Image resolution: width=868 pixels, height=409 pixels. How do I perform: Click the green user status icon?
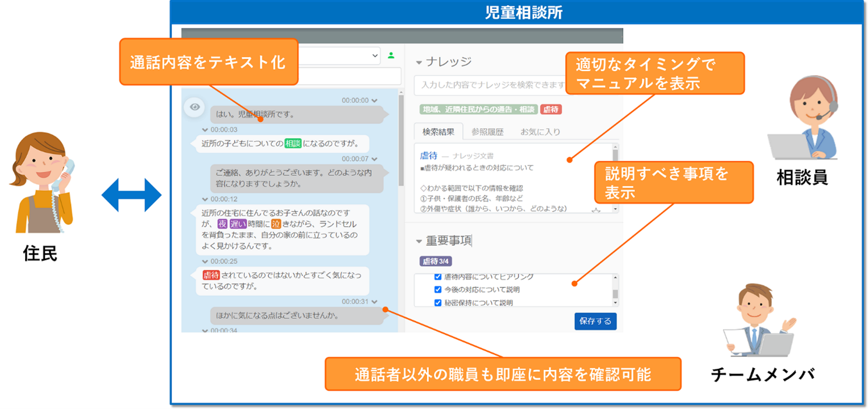[x=391, y=56]
